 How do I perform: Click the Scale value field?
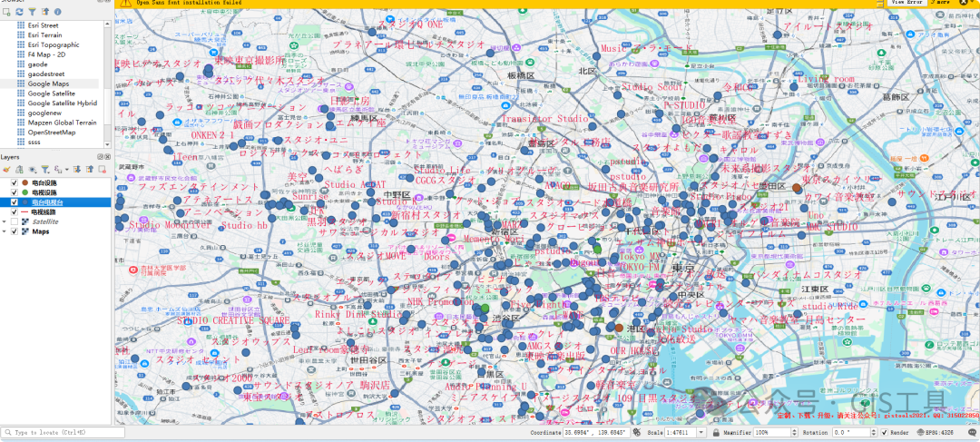tap(681, 432)
